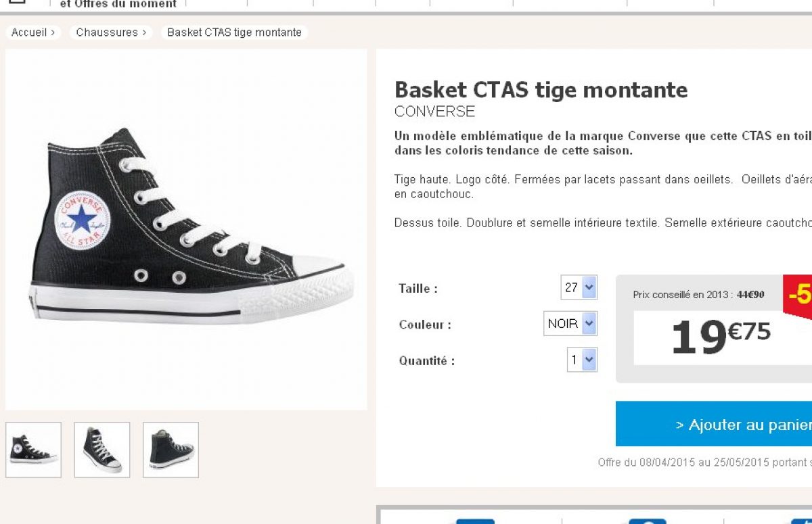812x524 pixels.
Task: Click the 'Basket CTAS tige montante' breadcrumb
Action: click(234, 32)
